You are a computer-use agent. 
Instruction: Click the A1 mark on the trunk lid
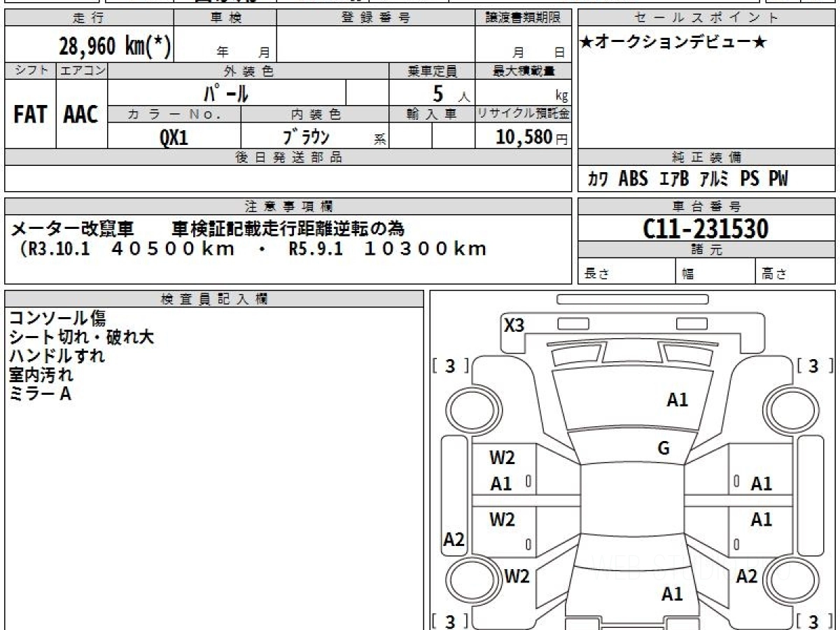coord(672,594)
